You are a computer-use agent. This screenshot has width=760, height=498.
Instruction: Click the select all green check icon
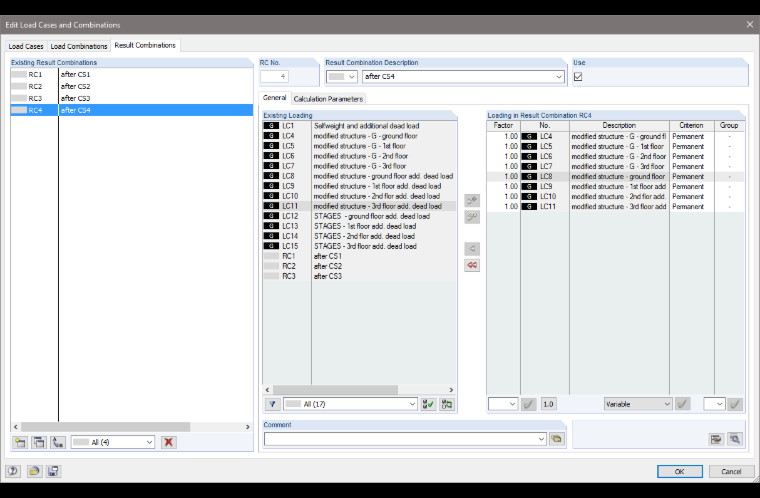(x=428, y=404)
